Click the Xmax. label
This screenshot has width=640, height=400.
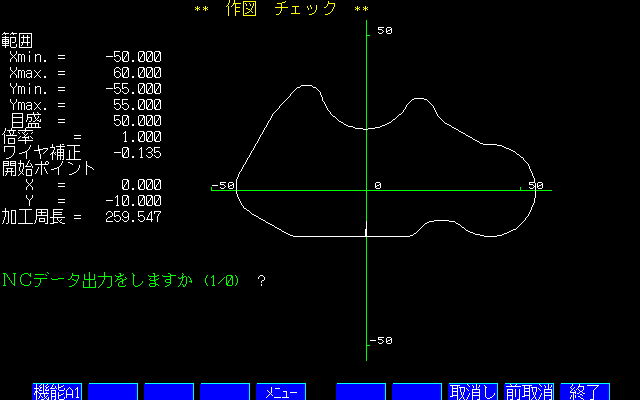point(28,73)
